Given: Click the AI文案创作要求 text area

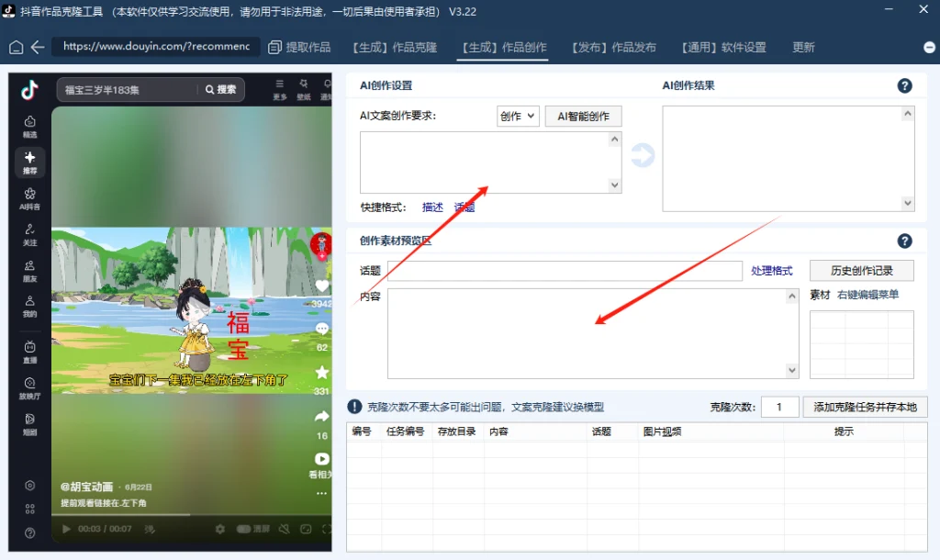Looking at the screenshot, I should pos(490,162).
